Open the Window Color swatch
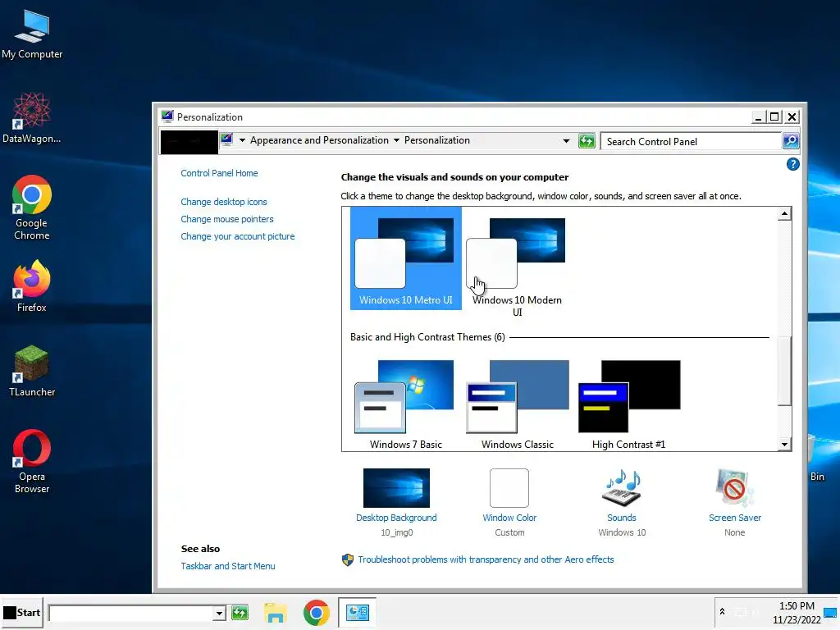The image size is (840, 630). pos(509,488)
